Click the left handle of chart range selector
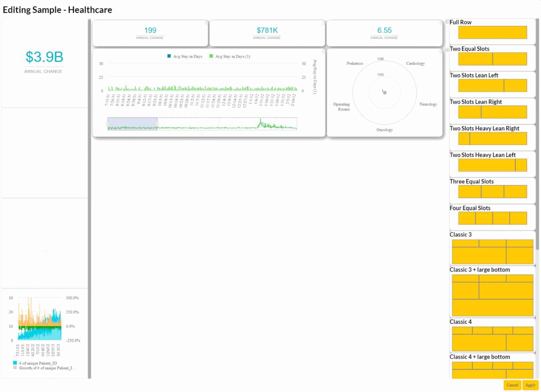The height and width of the screenshot is (392, 541). click(108, 124)
